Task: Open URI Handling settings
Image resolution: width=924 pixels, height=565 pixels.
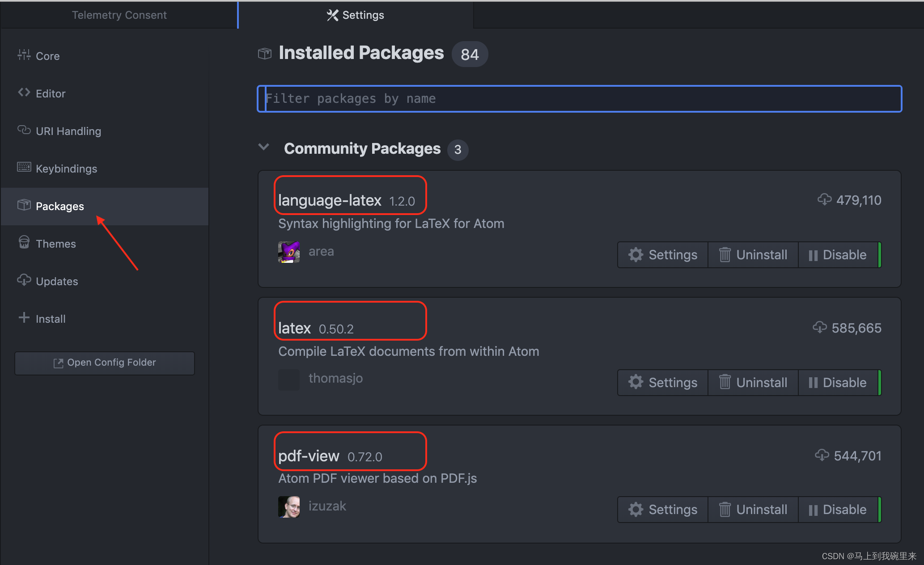Action: (68, 131)
